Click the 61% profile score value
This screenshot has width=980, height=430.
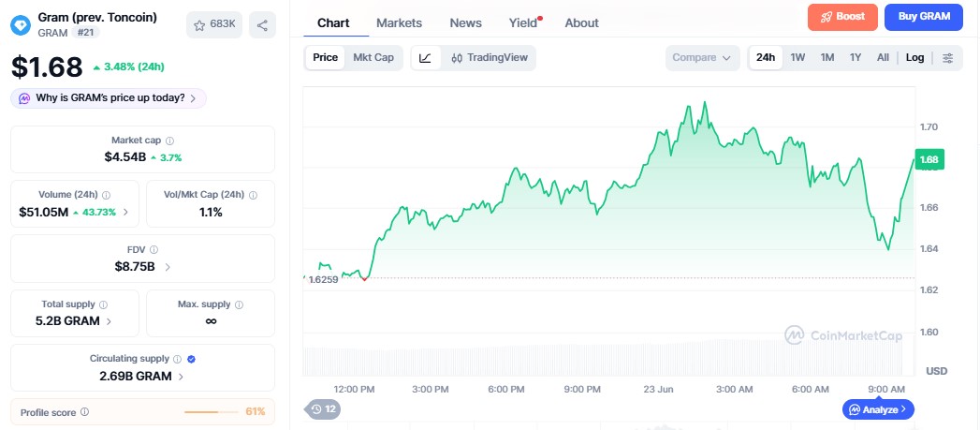pyautogui.click(x=255, y=412)
